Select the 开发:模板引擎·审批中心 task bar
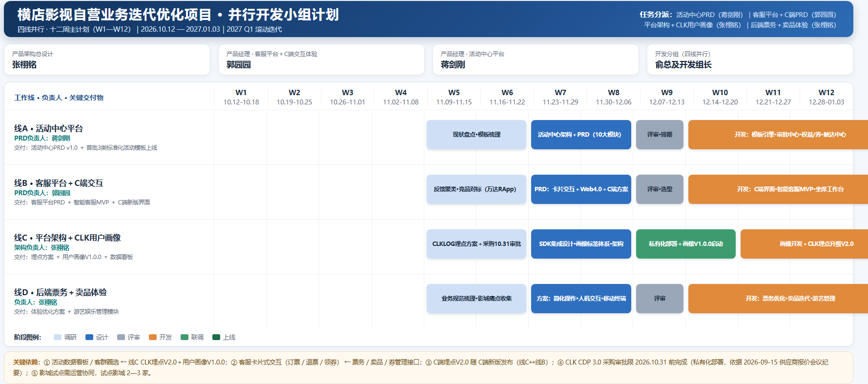The height and width of the screenshot is (384, 868). pyautogui.click(x=778, y=135)
